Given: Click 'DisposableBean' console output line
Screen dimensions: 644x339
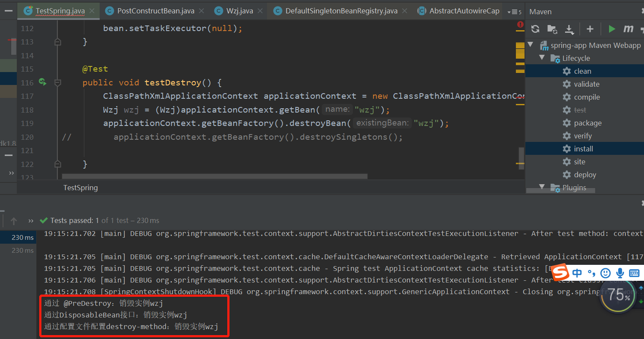Looking at the screenshot, I should 116,315.
